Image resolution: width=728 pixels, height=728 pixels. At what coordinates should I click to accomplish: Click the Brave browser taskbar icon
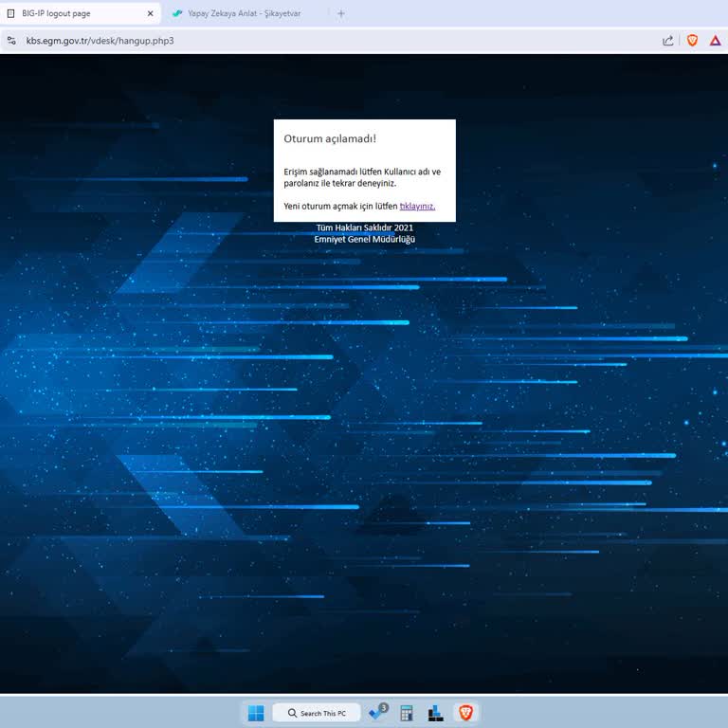point(465,713)
